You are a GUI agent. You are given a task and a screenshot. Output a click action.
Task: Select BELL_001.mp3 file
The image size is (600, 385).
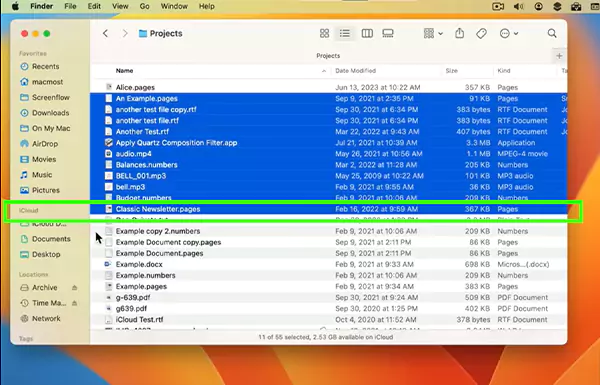pos(328,176)
